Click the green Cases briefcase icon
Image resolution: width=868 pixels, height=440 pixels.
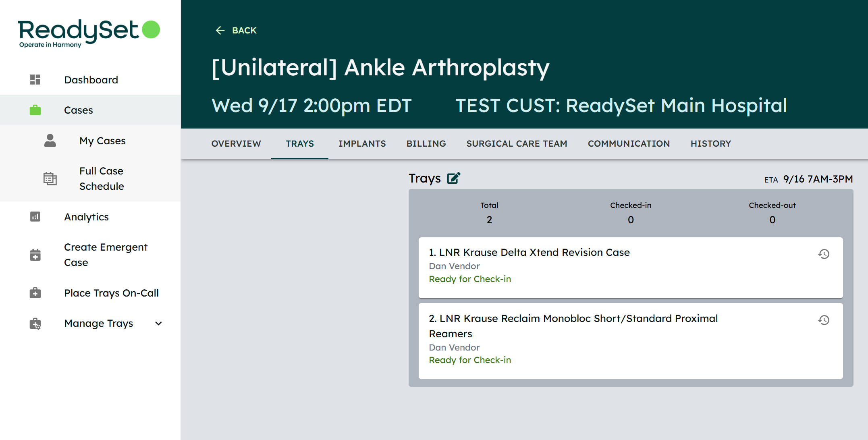[35, 110]
